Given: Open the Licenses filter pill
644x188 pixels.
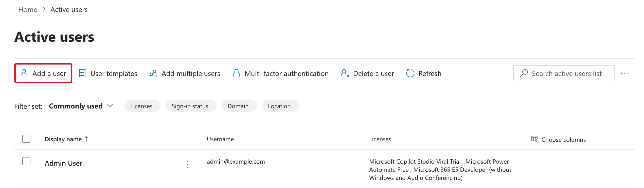Looking at the screenshot, I should [142, 106].
